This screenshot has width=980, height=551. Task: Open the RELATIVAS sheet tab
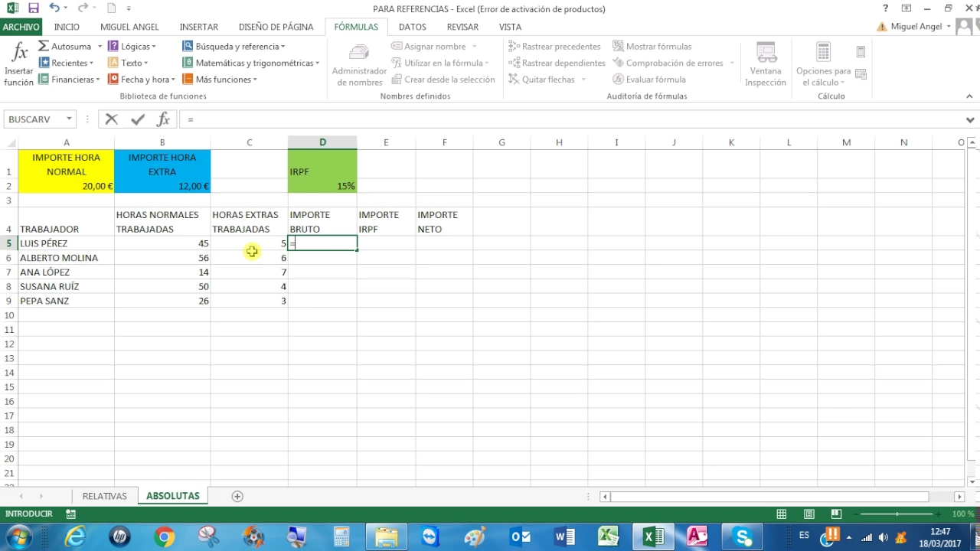point(105,496)
